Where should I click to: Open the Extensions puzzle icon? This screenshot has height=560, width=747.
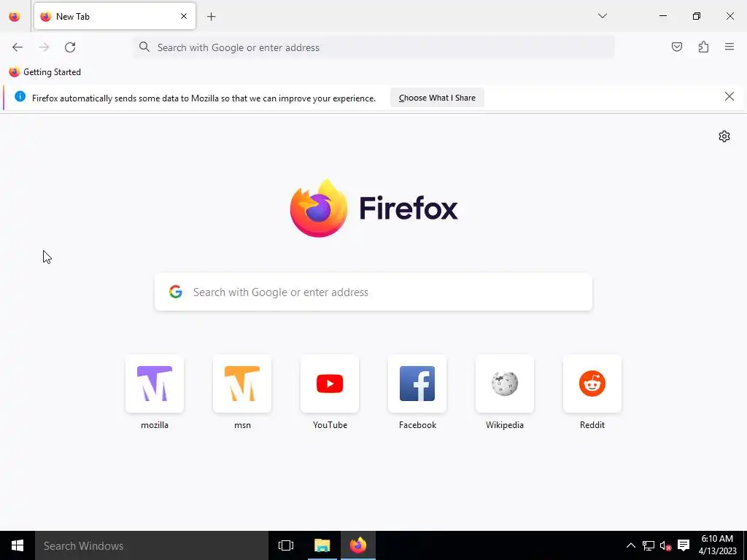click(x=703, y=47)
